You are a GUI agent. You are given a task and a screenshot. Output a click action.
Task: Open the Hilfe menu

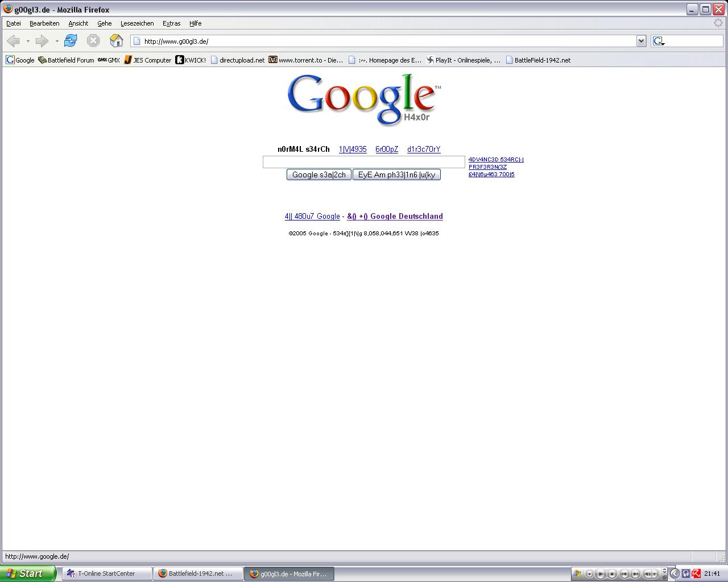pyautogui.click(x=196, y=23)
